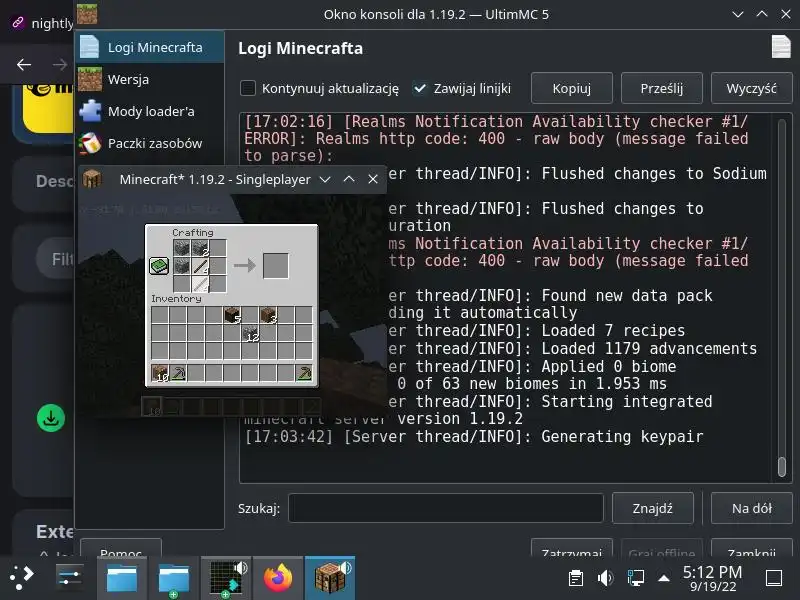This screenshot has height=600, width=800.
Task: Open Paczki zasobów sidebar page
Action: point(150,143)
